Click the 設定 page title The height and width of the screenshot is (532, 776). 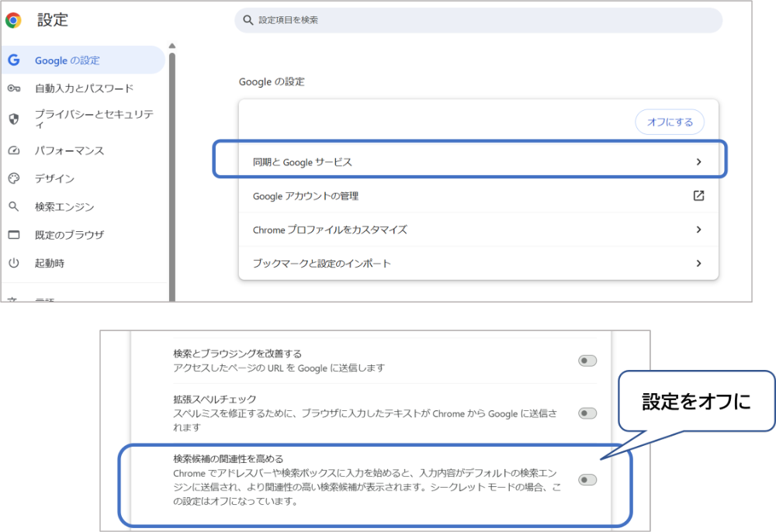[53, 20]
